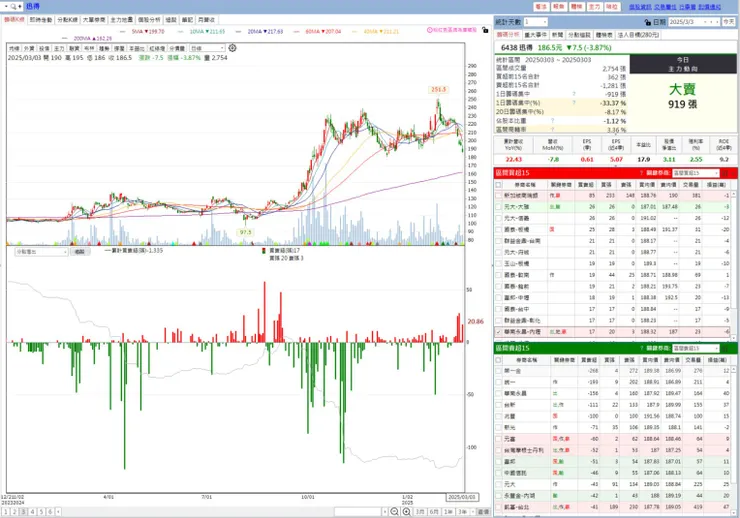Tick the select-all checkbox in buy table header
This screenshot has width=740, height=518.
(x=498, y=184)
